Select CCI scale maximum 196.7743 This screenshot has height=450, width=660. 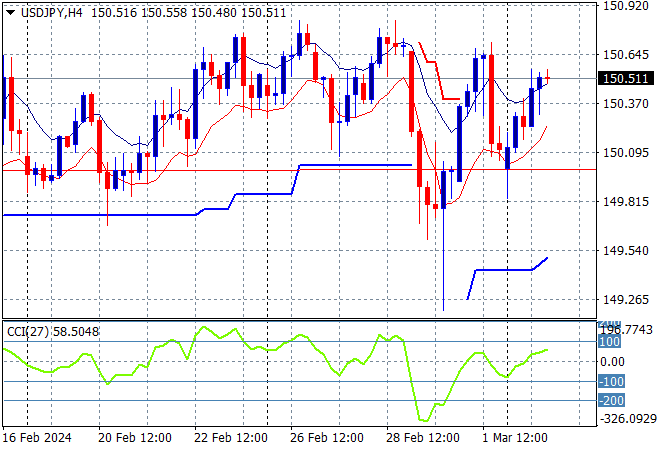(x=627, y=330)
